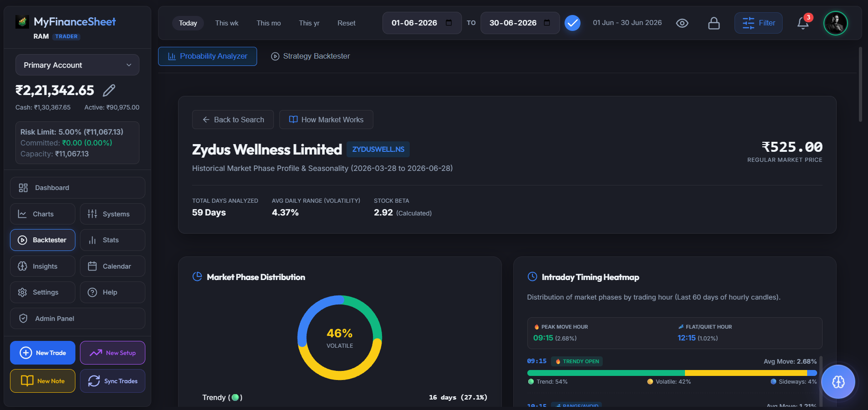Select the This yr date preset

point(309,23)
